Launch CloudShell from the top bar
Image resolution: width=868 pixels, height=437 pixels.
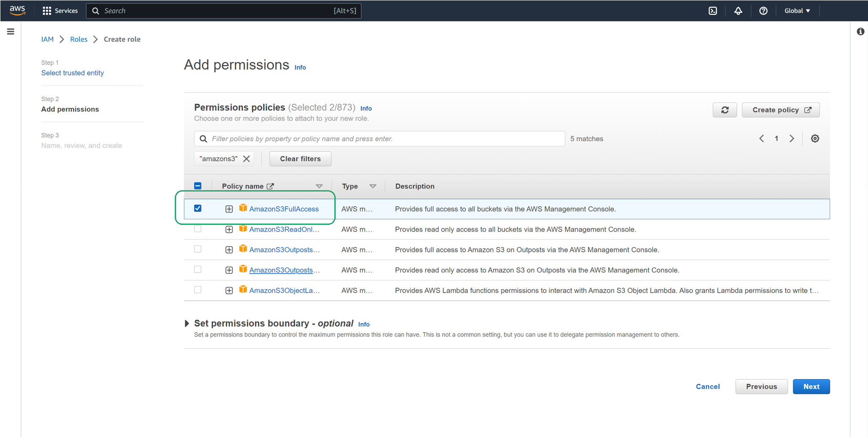pos(713,11)
